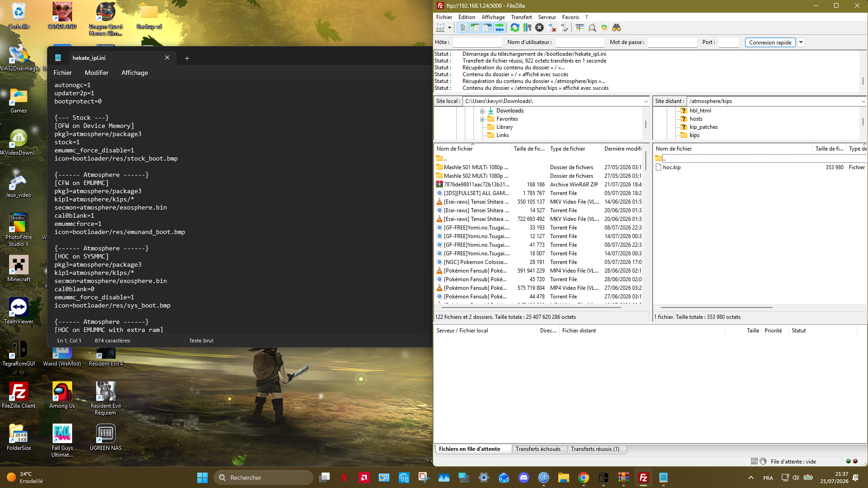
Task: Click the Connexion rapide button
Action: click(770, 42)
